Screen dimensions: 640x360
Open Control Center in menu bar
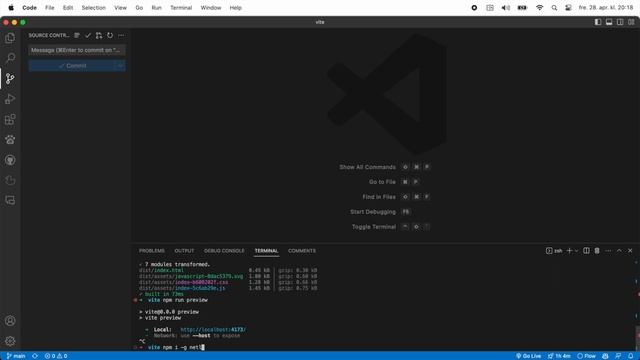568,8
